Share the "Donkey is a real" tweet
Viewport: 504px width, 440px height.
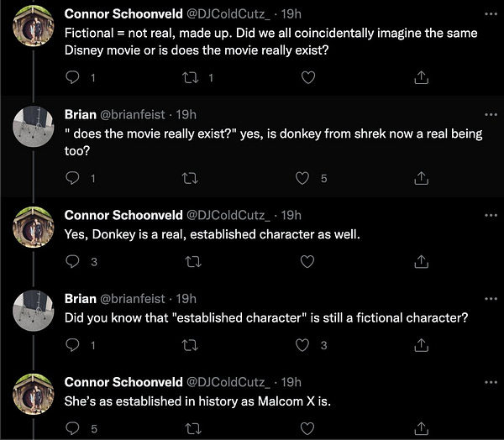(x=422, y=261)
